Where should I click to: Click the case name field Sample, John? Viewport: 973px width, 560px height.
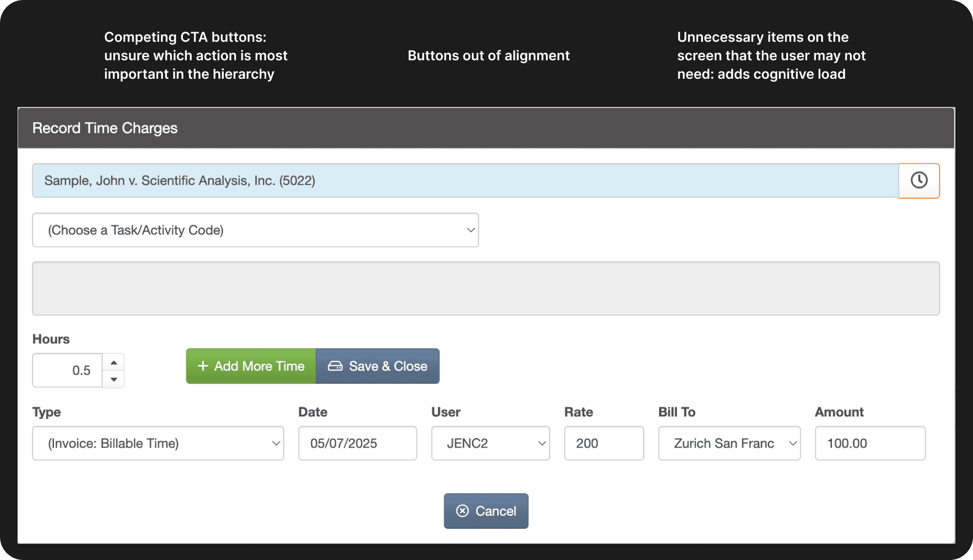[x=465, y=180]
